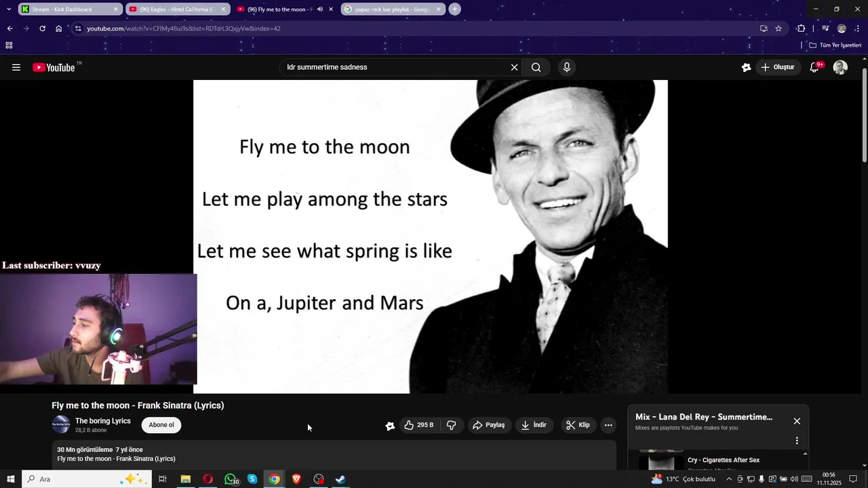Select Cry - Cigarettes After Sex in playlist
868x488 pixels.
point(724,460)
